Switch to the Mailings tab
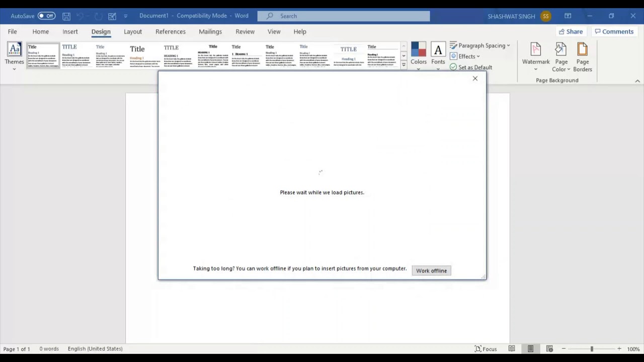Viewport: 644px width, 362px height. click(x=210, y=32)
